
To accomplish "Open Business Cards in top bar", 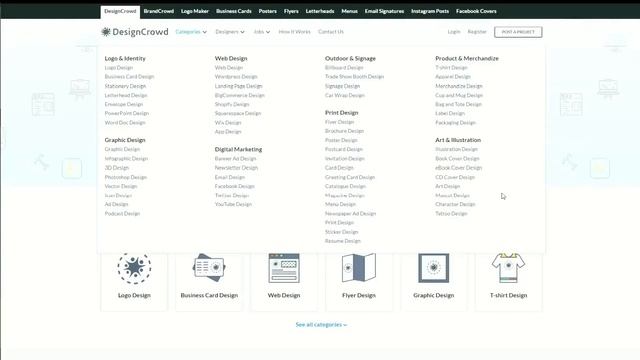I will (234, 11).
